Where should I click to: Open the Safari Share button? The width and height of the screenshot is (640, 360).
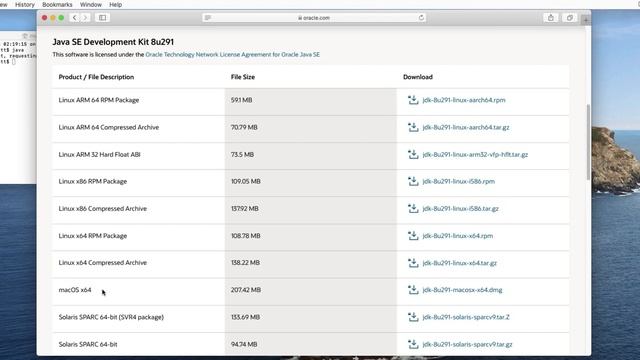pos(551,18)
